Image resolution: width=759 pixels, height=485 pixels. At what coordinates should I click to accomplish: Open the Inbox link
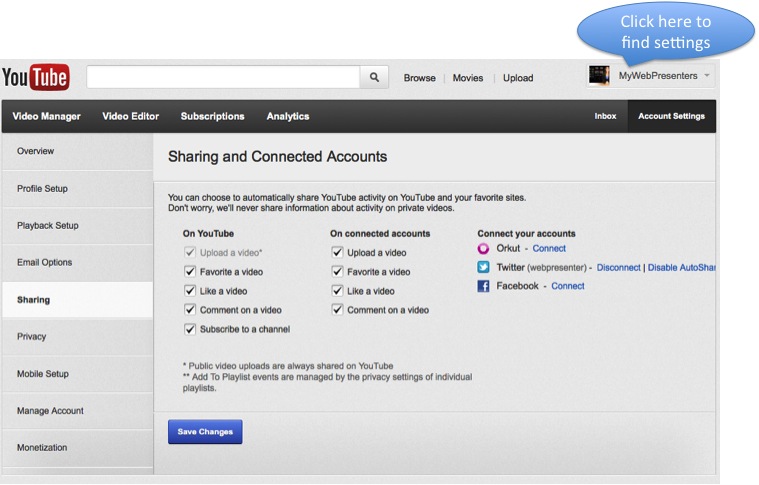click(x=605, y=116)
